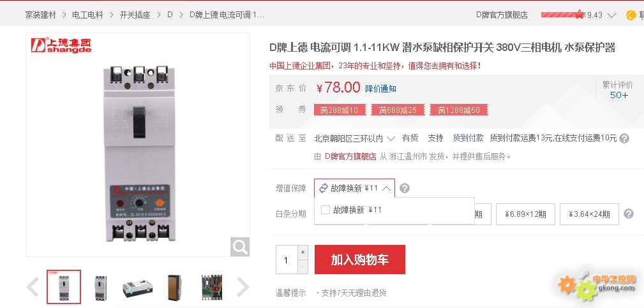
Task: Check the 故障换新 ¥11 checkbox
Action: coord(326,210)
